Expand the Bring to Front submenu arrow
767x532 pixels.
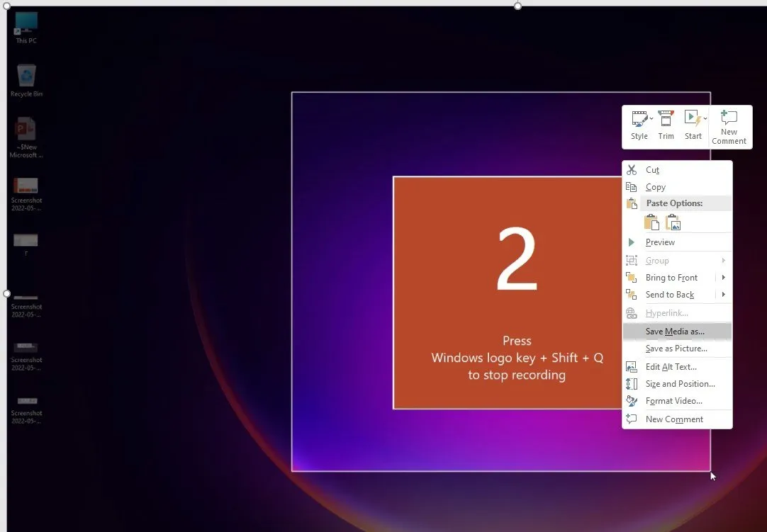pos(723,278)
